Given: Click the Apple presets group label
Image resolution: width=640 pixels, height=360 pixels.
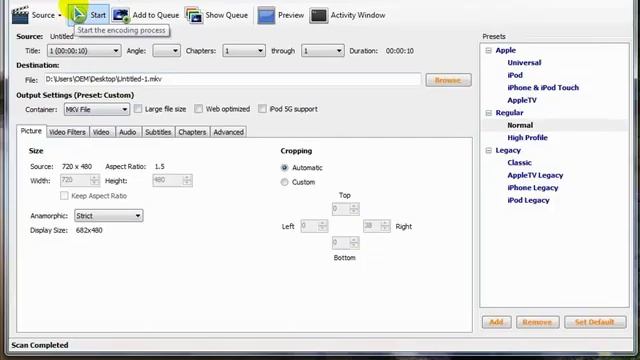Looking at the screenshot, I should (x=505, y=50).
